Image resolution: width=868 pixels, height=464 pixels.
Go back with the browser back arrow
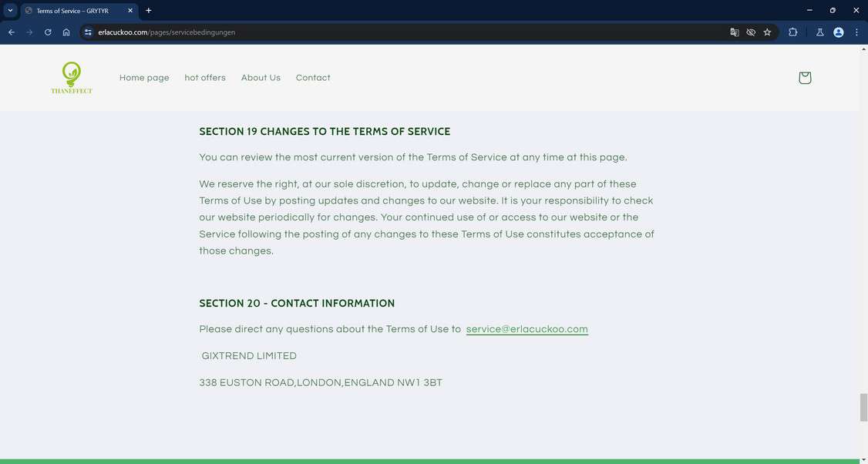point(11,32)
